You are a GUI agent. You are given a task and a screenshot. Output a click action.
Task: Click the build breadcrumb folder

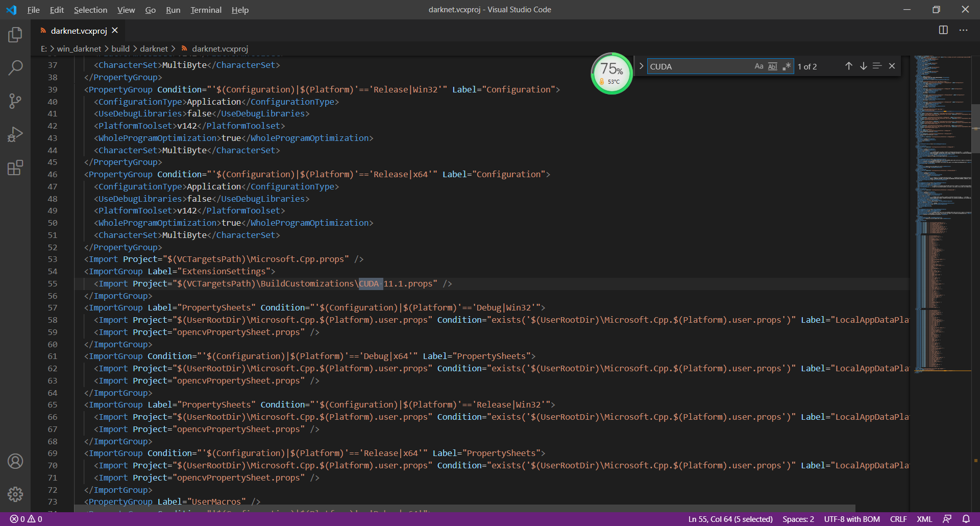[120, 49]
